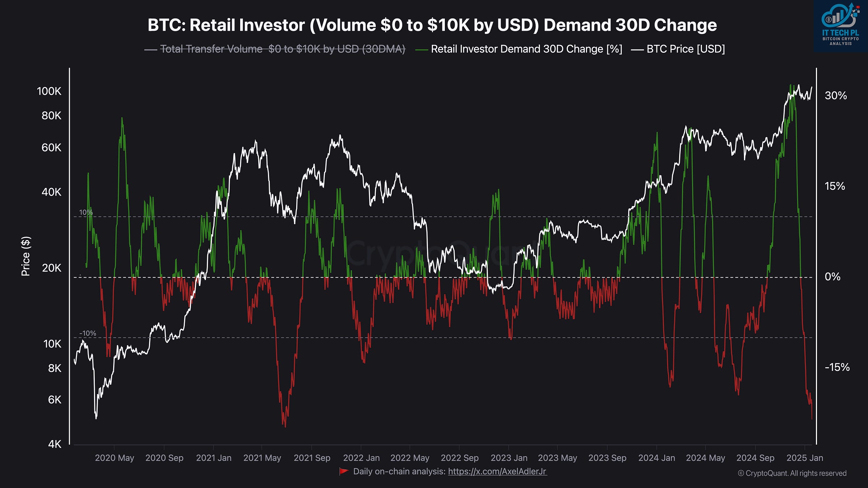Toggle Retail Investor Demand 30D Change legend
Viewport: 868px width, 488px height.
519,49
